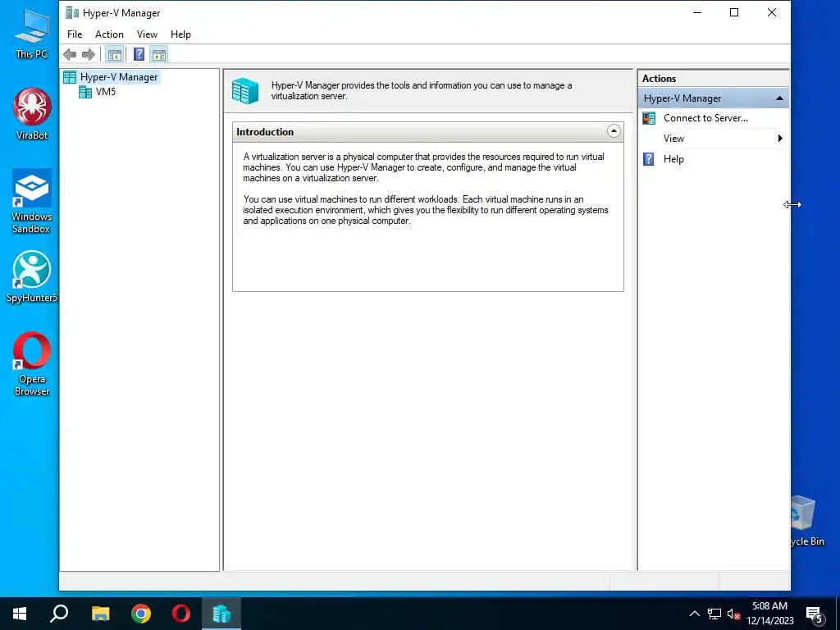Viewport: 840px width, 630px height.
Task: Open the notification center icon
Action: [815, 614]
